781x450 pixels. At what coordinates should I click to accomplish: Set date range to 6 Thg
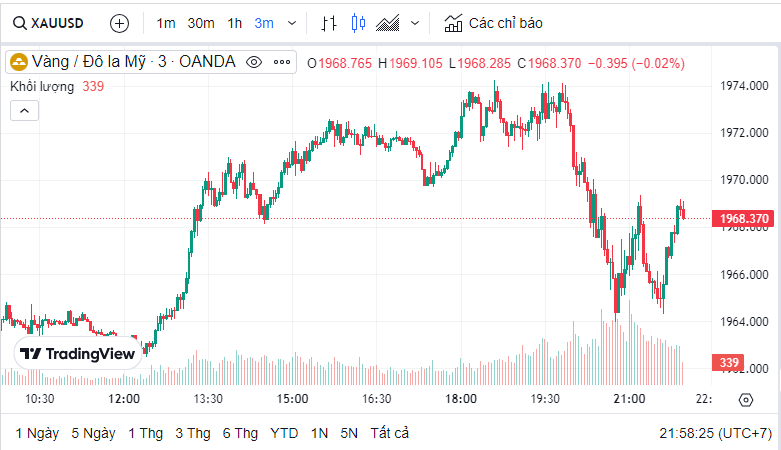pos(240,433)
